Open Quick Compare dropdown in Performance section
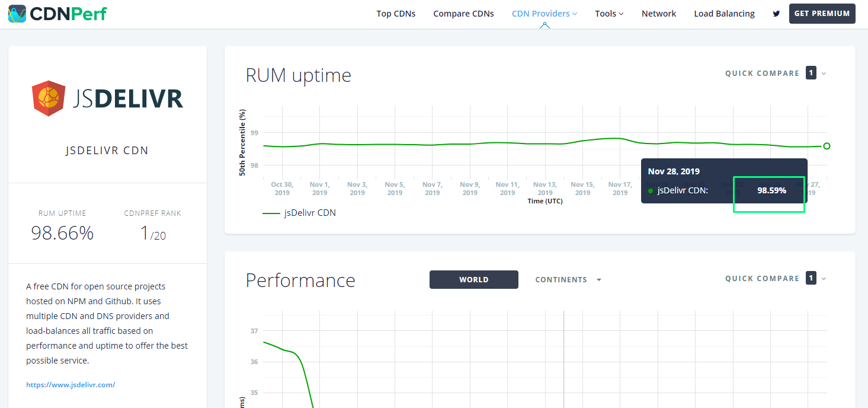868x408 pixels. pos(776,279)
